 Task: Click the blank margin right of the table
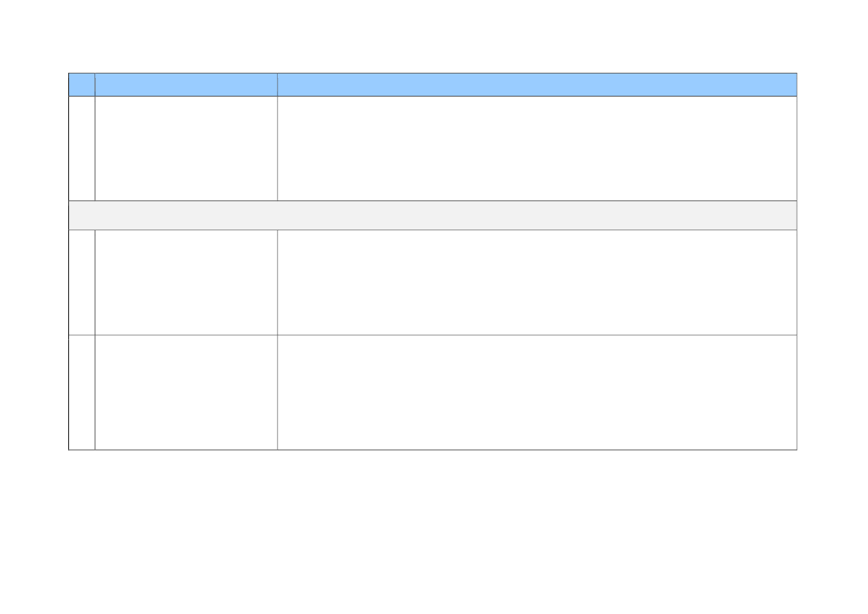click(x=832, y=261)
